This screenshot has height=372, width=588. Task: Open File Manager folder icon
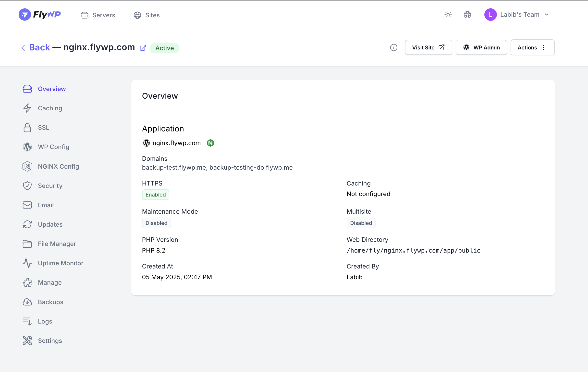tap(27, 244)
